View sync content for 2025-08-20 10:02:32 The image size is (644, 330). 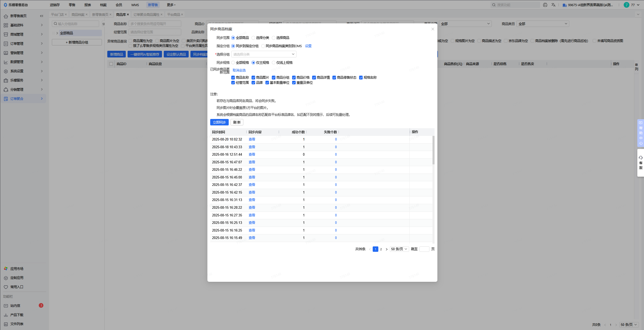pyautogui.click(x=252, y=139)
